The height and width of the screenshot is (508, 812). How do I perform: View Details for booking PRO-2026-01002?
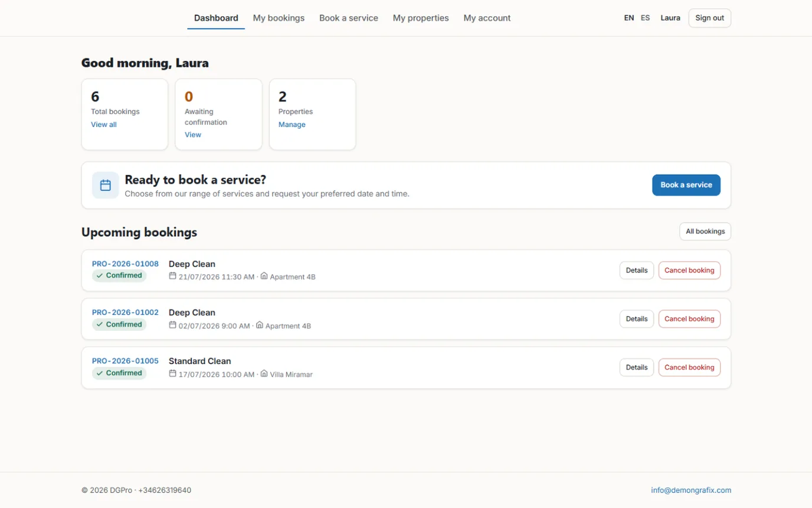637,319
